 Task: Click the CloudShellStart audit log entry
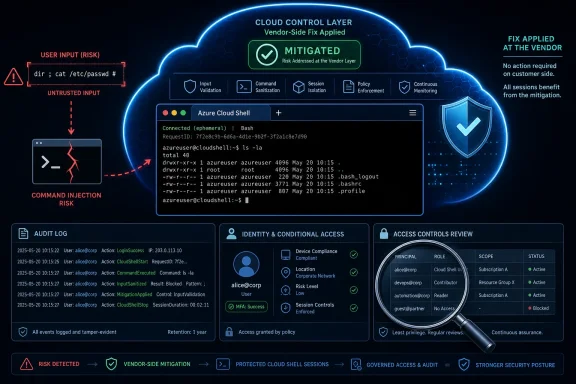(x=102, y=262)
